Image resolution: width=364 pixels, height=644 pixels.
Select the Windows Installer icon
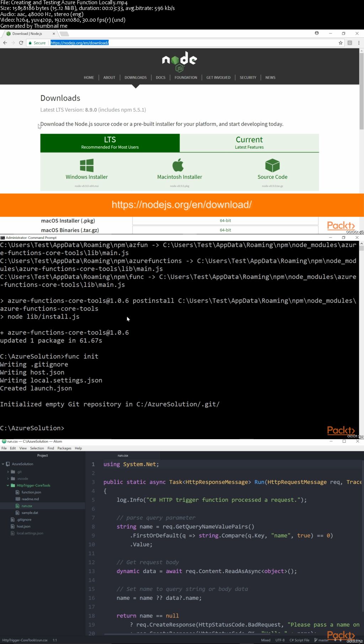point(87,165)
